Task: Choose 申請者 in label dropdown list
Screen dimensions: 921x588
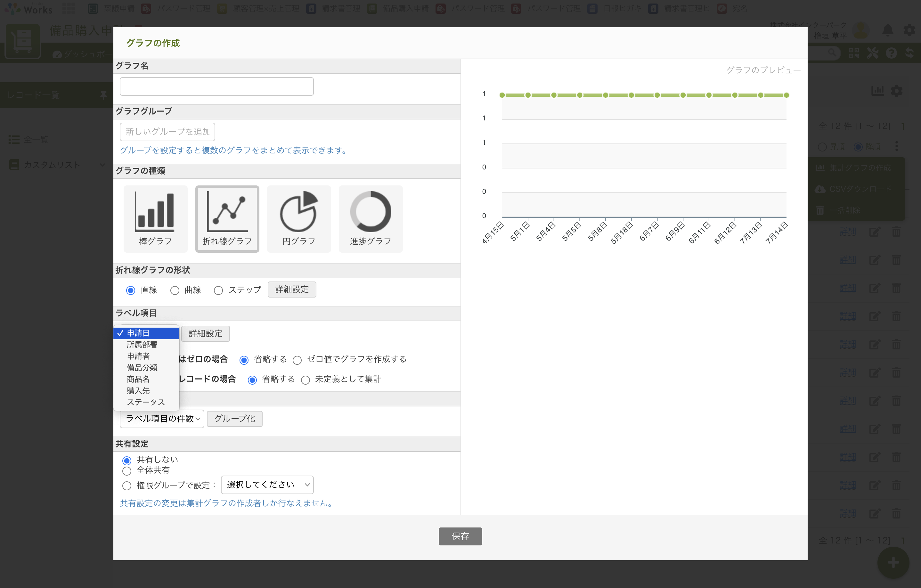Action: click(146, 356)
